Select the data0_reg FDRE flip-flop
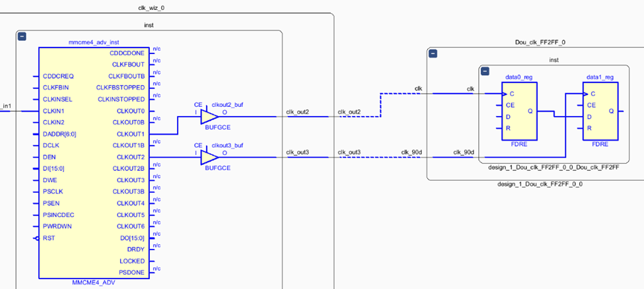This screenshot has height=289, width=644. coord(519,112)
